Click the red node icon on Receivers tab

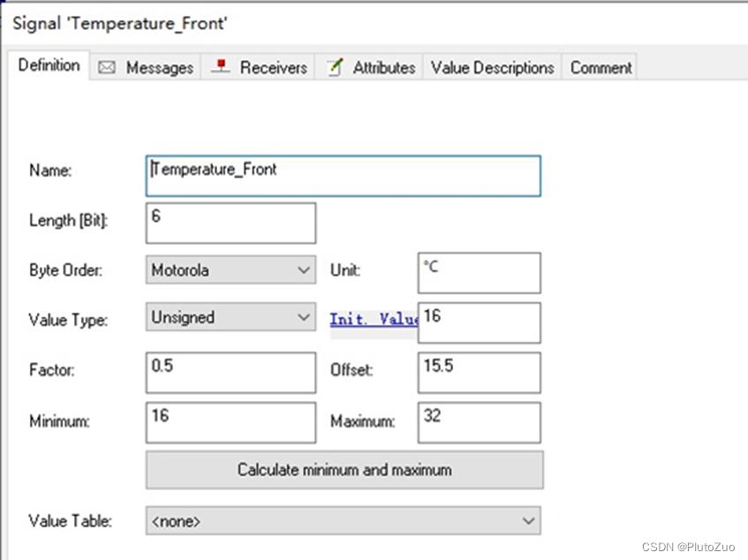221,66
